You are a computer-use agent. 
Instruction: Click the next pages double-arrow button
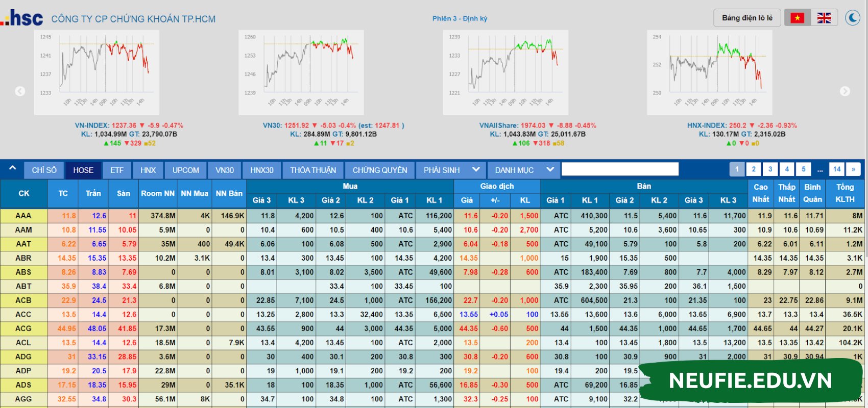pos(853,169)
